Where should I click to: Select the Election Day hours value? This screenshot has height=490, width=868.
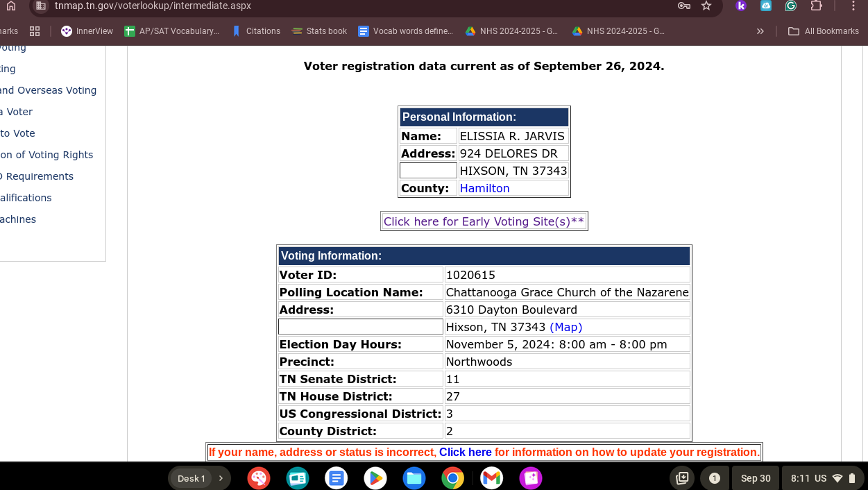(x=556, y=344)
